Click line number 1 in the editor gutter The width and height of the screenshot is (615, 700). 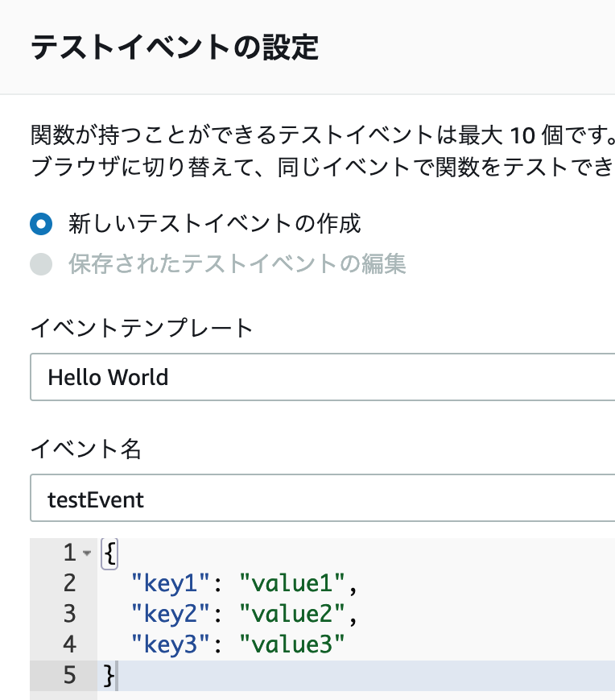(x=68, y=553)
